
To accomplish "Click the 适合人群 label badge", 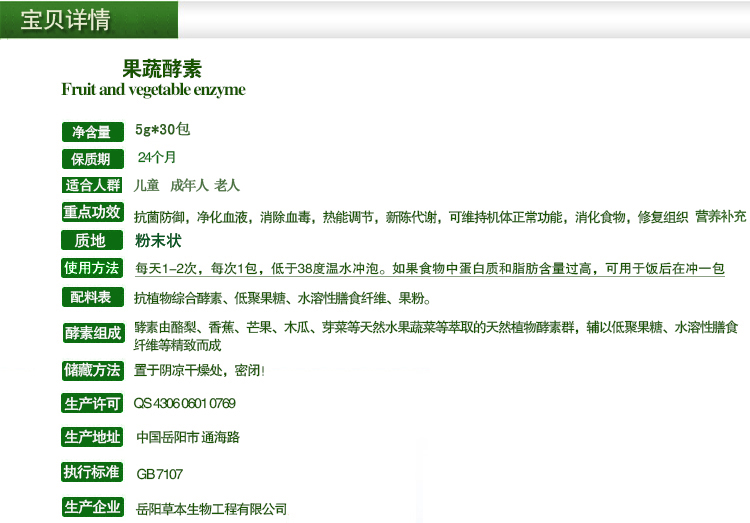I will coord(92,185).
